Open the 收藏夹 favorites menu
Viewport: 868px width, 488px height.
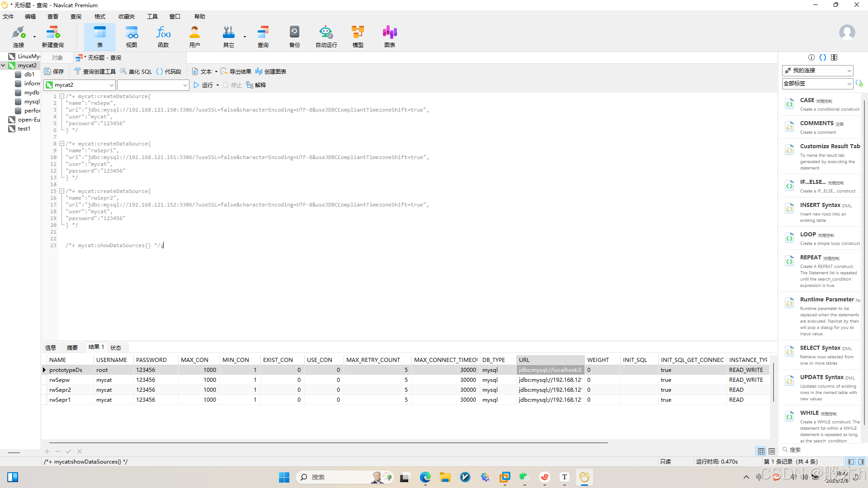pos(127,17)
